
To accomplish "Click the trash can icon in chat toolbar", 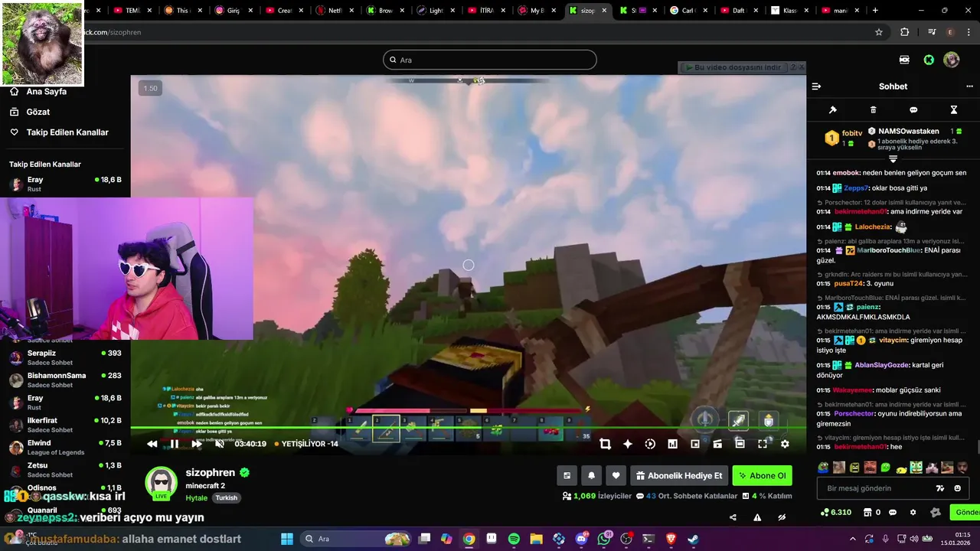I will click(x=873, y=110).
